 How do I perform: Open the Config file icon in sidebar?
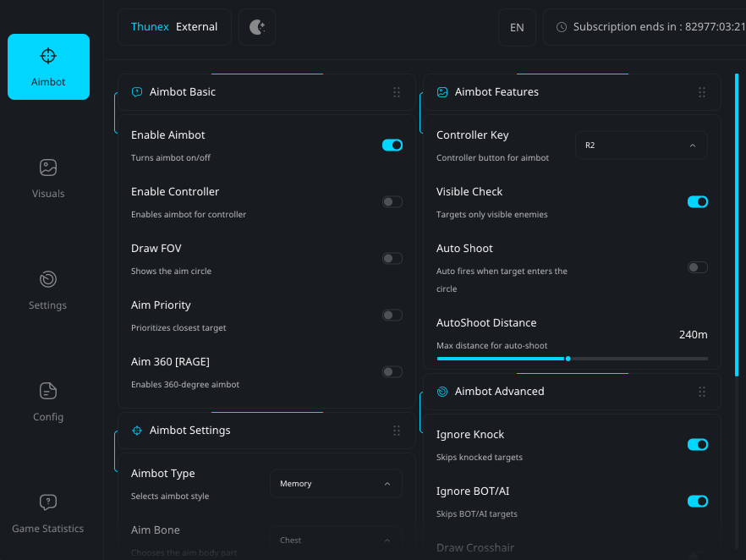click(x=48, y=391)
